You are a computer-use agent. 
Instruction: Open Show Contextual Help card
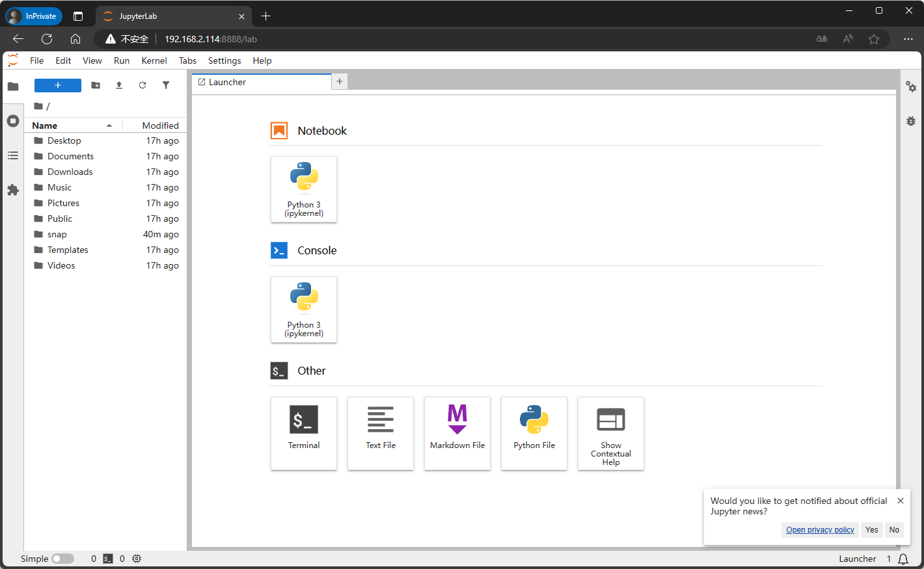pos(611,433)
